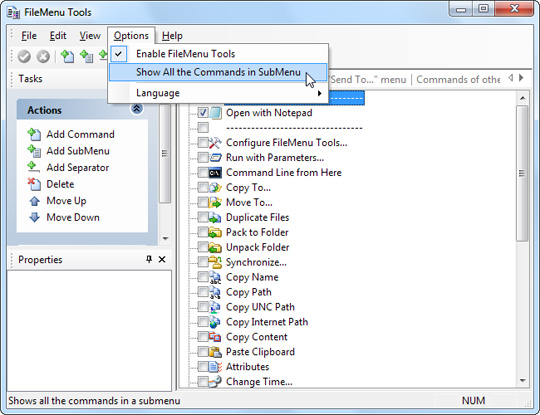Click the Move Up arrow icon

point(34,201)
